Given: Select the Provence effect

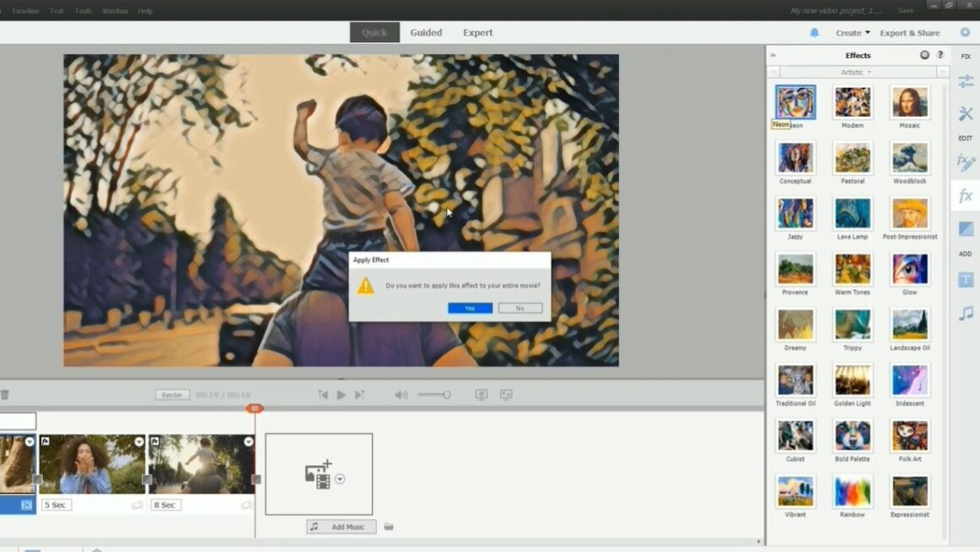Looking at the screenshot, I should [x=795, y=268].
